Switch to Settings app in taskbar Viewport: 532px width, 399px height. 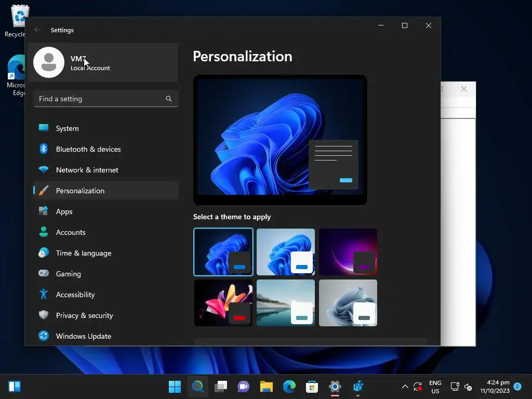point(335,387)
